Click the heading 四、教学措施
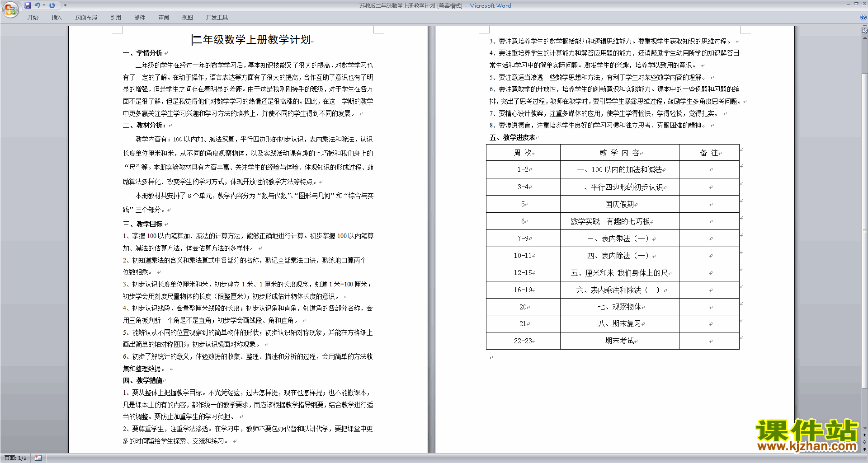 point(142,380)
